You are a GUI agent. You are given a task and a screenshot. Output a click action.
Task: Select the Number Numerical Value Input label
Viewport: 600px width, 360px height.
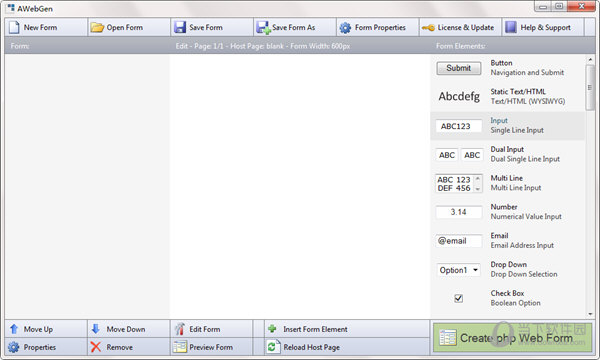coord(526,212)
